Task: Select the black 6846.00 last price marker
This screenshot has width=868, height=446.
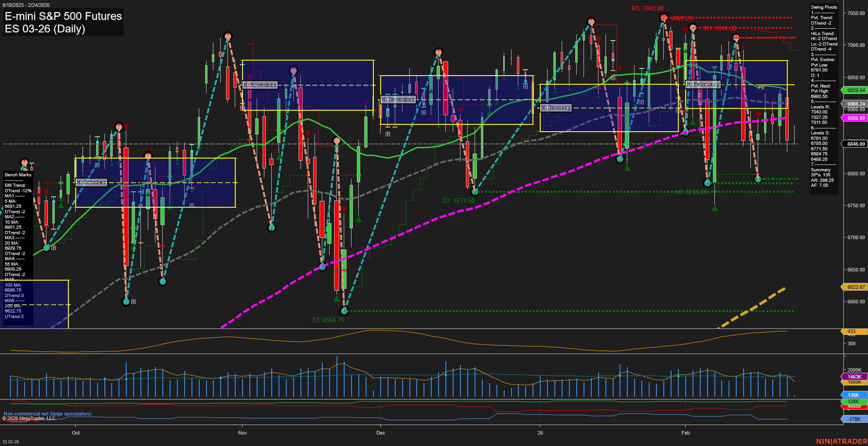Action: (853, 144)
